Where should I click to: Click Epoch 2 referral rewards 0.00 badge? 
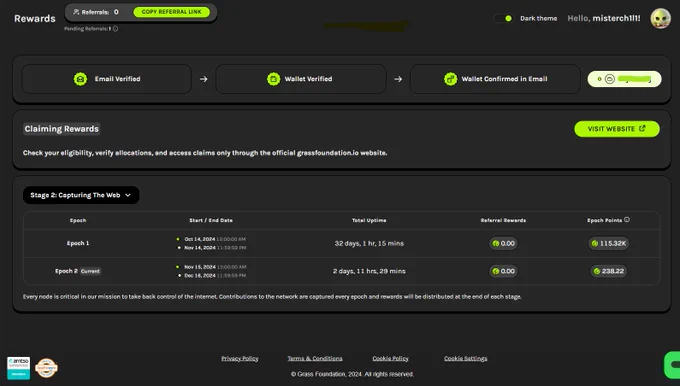(x=503, y=271)
